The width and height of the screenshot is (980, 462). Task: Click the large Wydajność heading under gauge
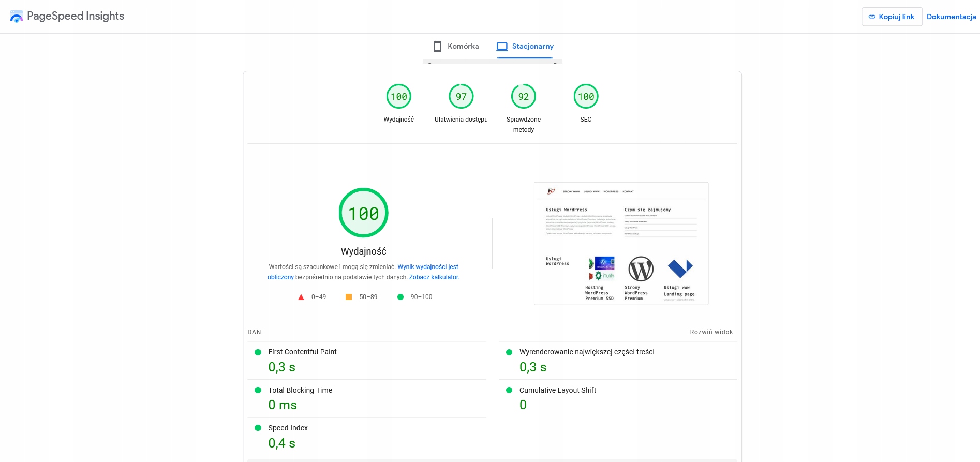364,251
